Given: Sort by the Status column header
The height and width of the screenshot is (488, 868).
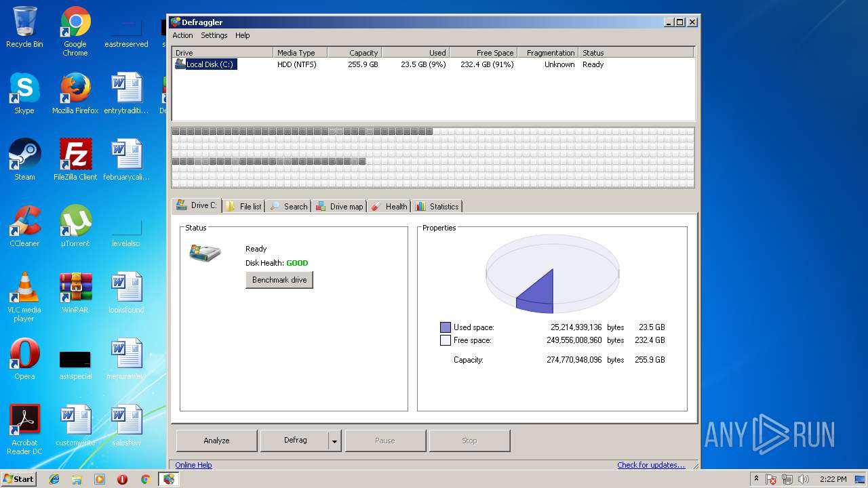Looking at the screenshot, I should pyautogui.click(x=636, y=52).
